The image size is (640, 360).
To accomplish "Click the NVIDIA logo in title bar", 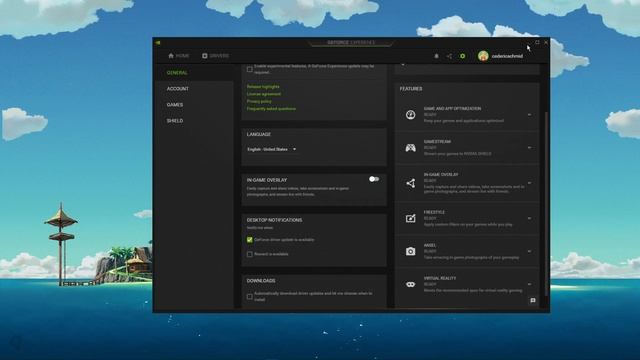I will (158, 42).
